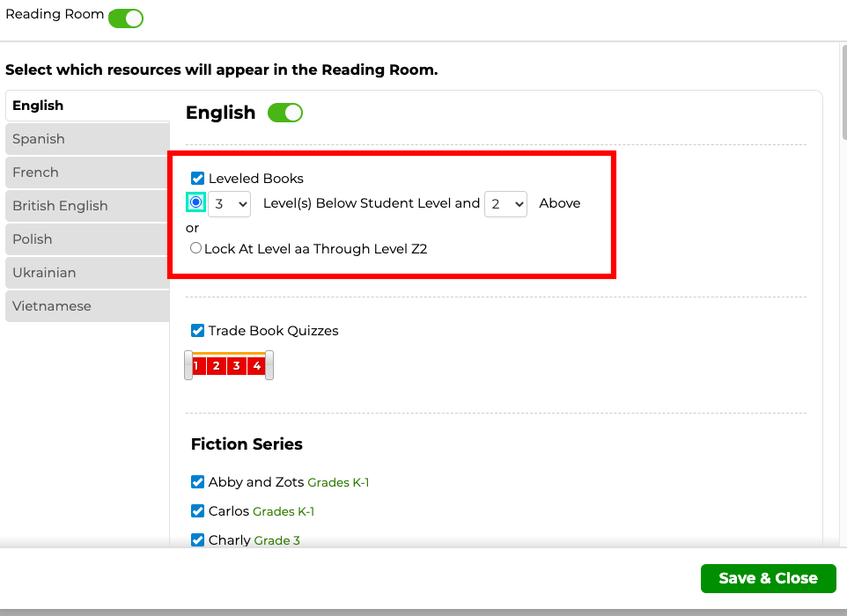Switch to the French tab
The image size is (847, 616).
tap(87, 172)
